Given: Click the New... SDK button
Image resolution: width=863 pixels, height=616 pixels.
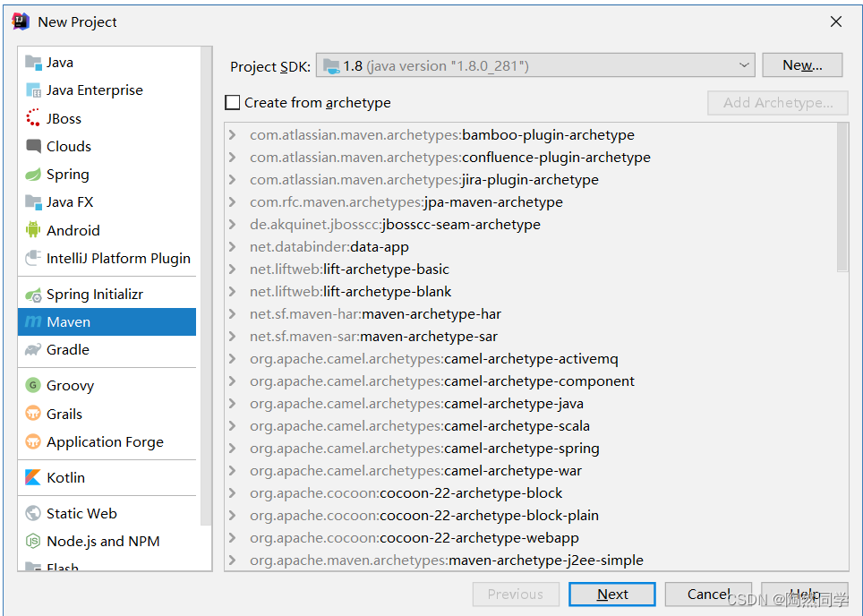Looking at the screenshot, I should (x=802, y=65).
